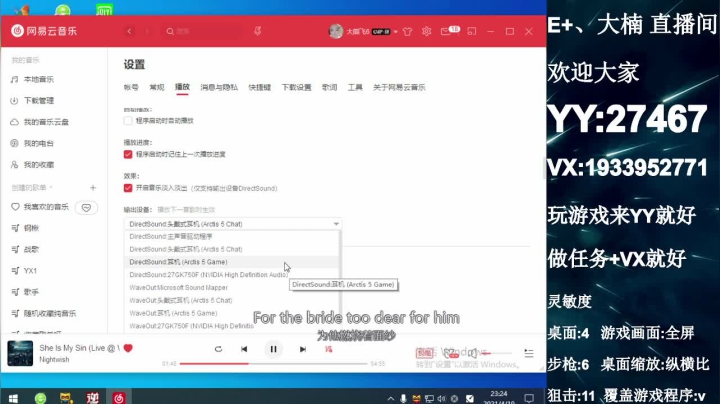Switch to the 消息与隐私 tab
The height and width of the screenshot is (404, 720).
click(x=219, y=87)
